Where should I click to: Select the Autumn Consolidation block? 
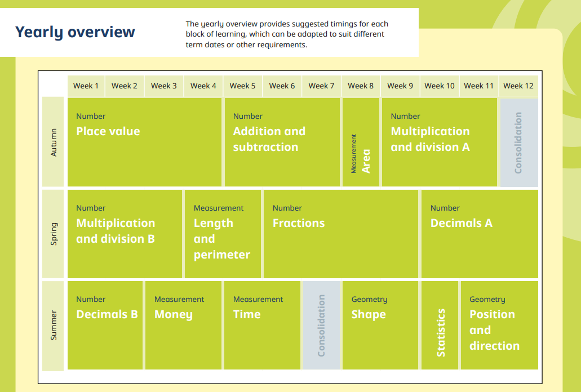pyautogui.click(x=518, y=142)
